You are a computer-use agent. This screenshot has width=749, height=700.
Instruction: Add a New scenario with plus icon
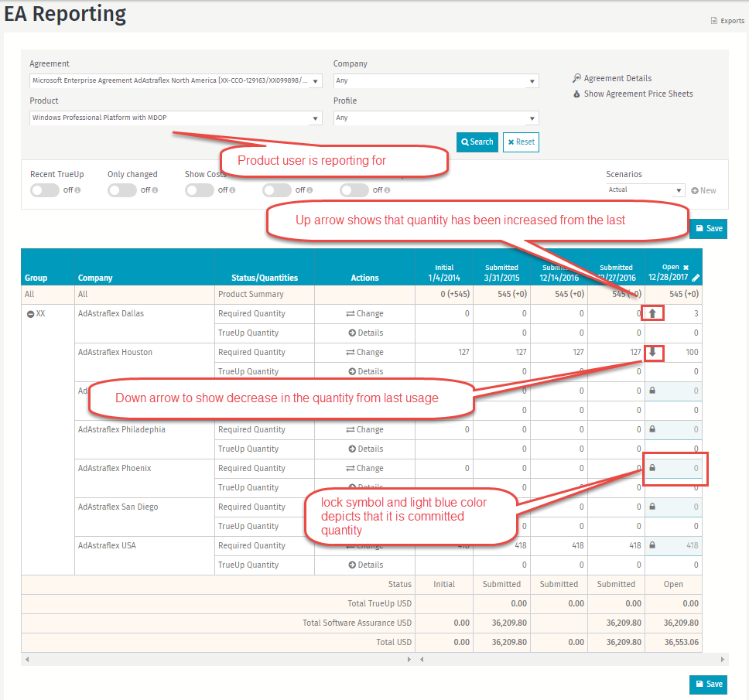click(x=703, y=190)
